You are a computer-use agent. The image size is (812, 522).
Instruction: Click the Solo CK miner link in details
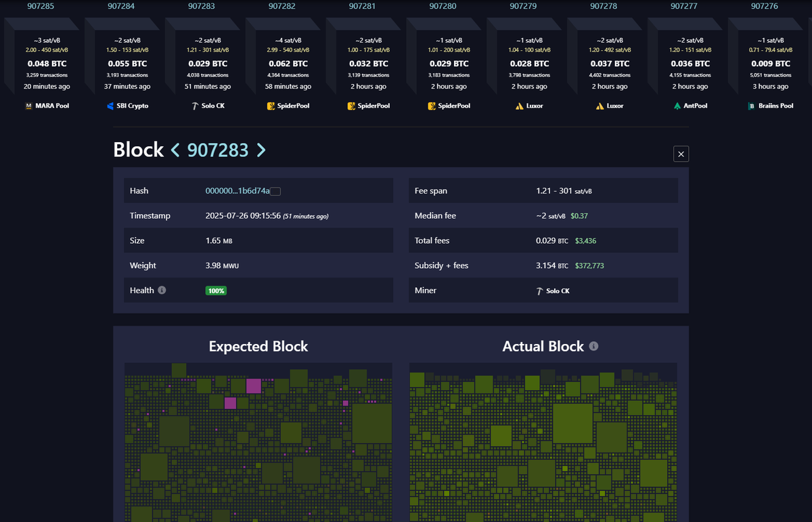554,290
